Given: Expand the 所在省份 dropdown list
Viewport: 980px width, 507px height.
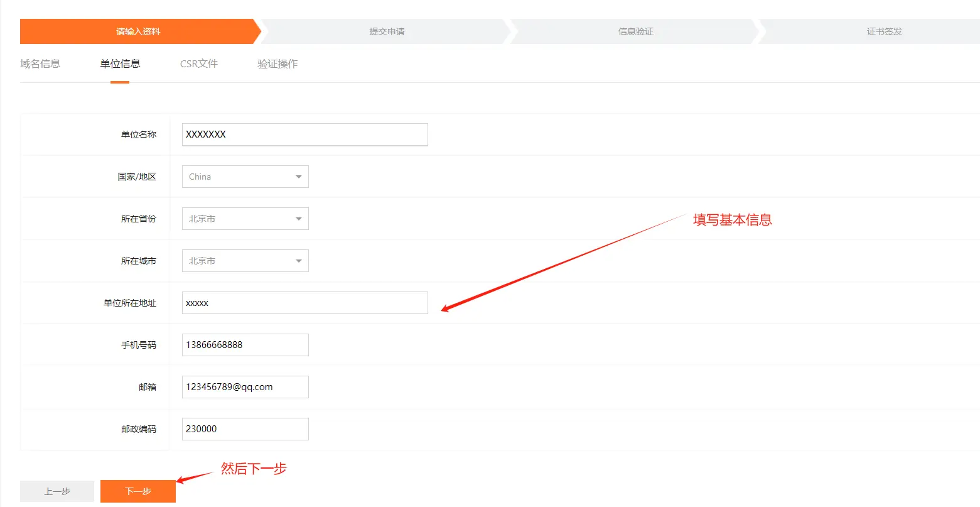Looking at the screenshot, I should tap(239, 219).
